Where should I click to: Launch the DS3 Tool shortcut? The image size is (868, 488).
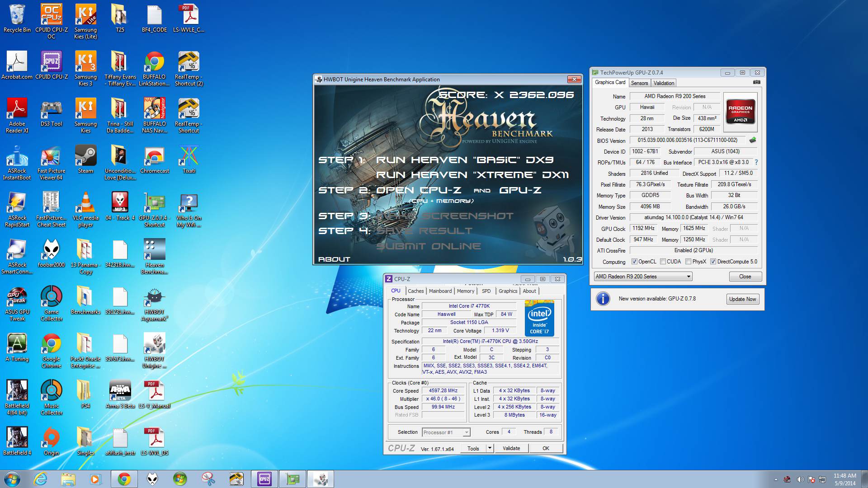52,113
